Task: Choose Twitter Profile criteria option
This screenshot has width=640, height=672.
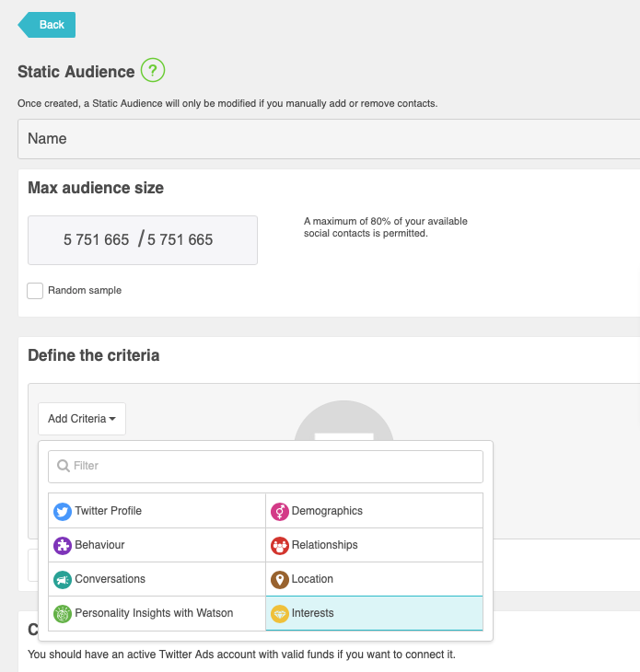Action: (x=157, y=510)
